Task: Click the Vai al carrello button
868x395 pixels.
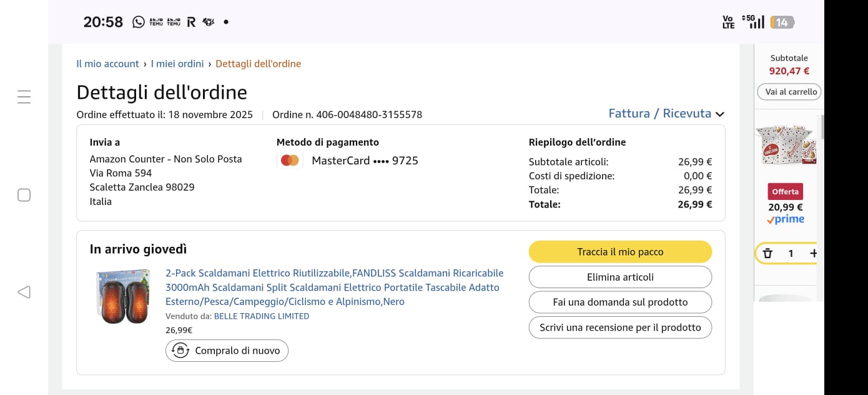Action: click(x=790, y=92)
